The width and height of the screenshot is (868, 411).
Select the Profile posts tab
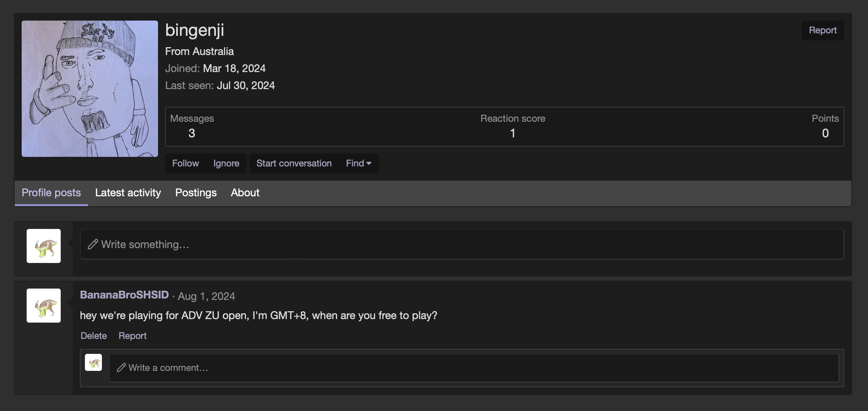[x=51, y=193]
